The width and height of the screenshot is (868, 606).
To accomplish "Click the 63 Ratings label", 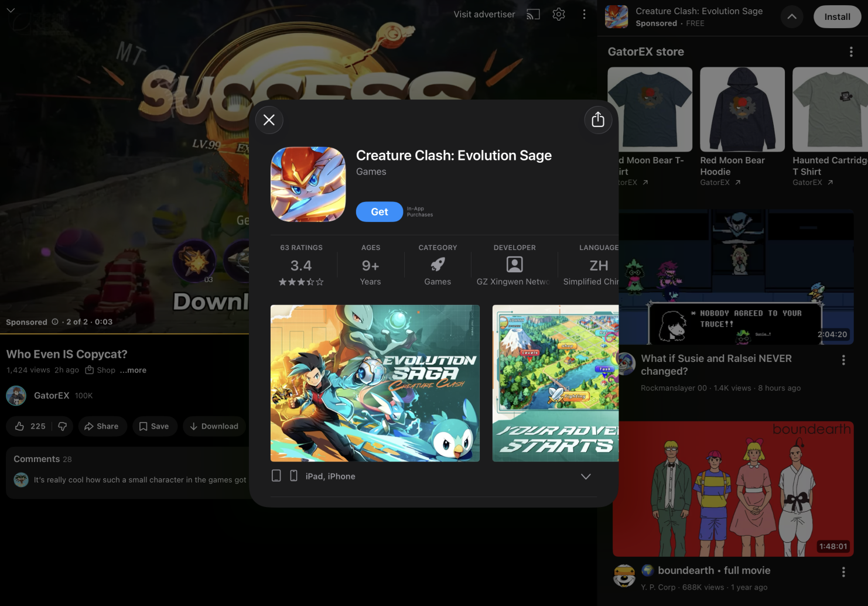I will [x=301, y=248].
